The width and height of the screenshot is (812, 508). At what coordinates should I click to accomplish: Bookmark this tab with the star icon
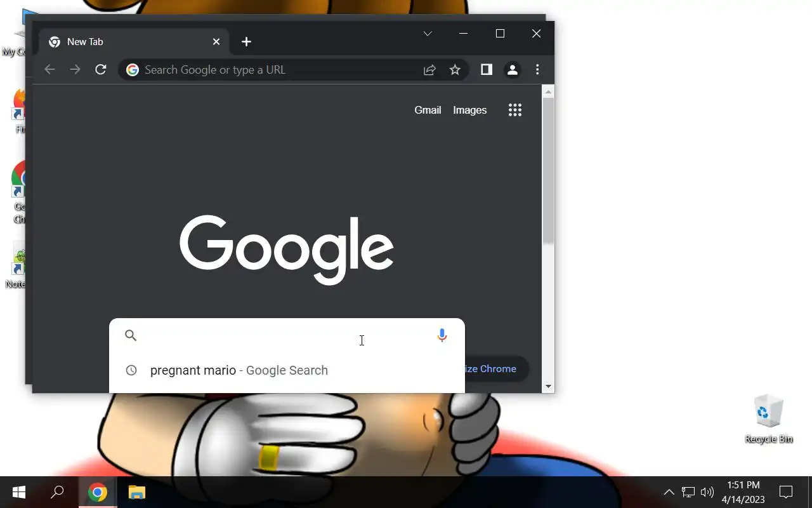(x=455, y=70)
